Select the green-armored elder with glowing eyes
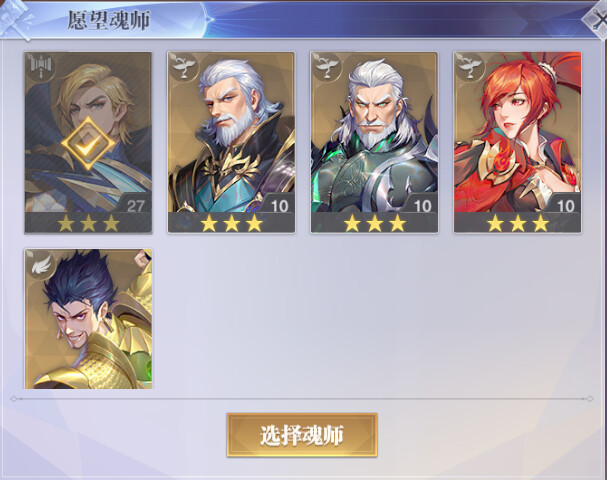The height and width of the screenshot is (480, 607). [x=374, y=132]
